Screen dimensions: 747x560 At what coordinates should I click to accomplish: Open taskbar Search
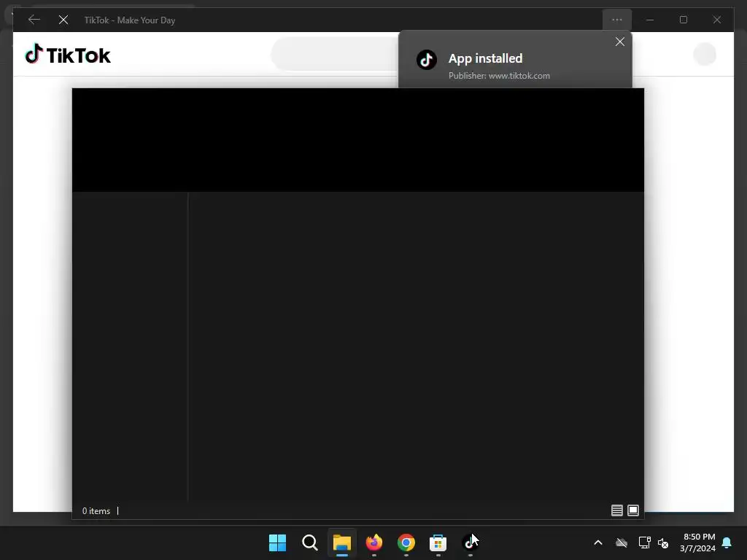(309, 542)
